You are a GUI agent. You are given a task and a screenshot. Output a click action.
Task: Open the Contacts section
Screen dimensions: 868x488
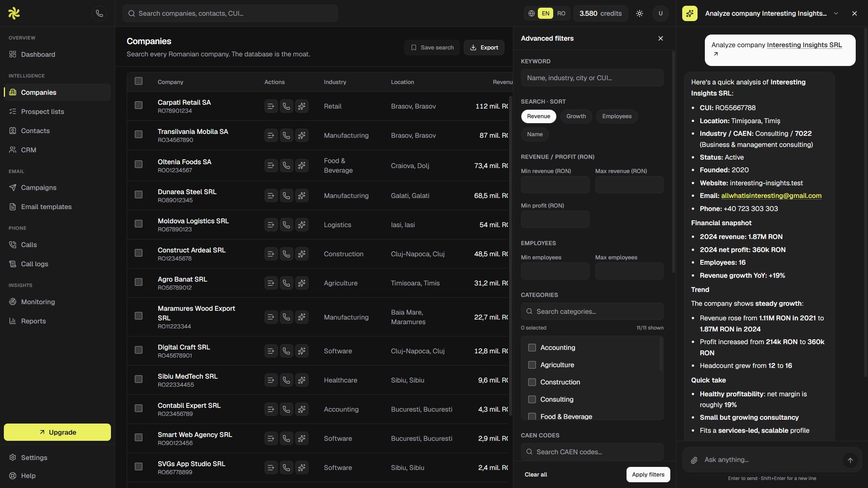57,131
